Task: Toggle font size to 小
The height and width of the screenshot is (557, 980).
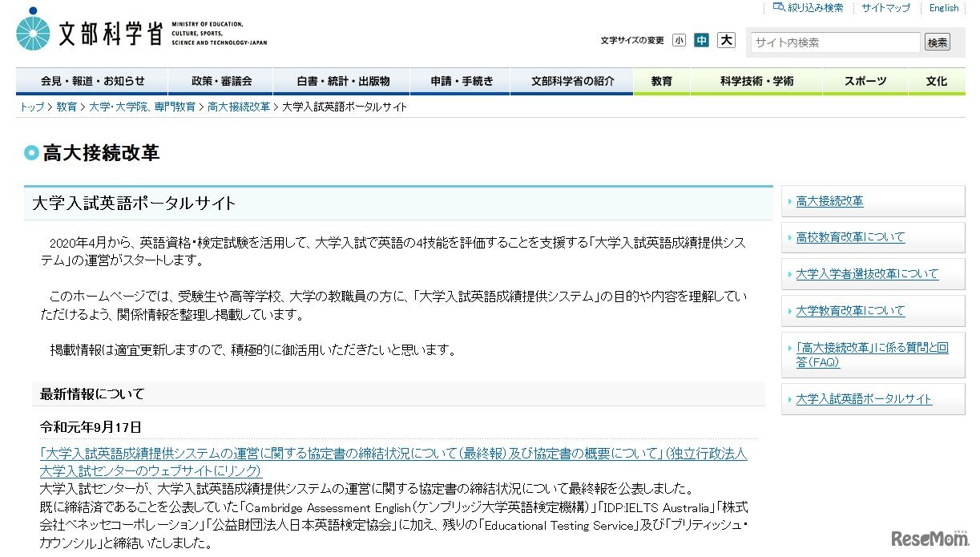Action: click(x=679, y=39)
